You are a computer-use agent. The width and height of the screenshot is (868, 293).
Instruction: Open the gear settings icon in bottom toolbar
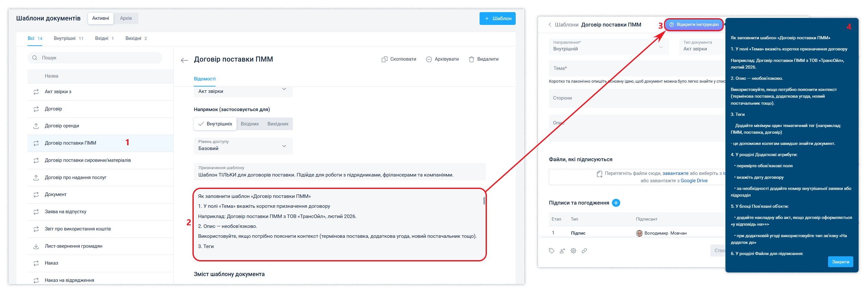point(573,251)
